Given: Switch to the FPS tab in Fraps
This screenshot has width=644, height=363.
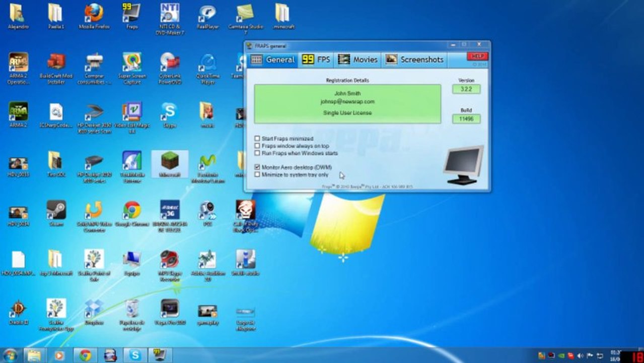Looking at the screenshot, I should click(x=316, y=59).
